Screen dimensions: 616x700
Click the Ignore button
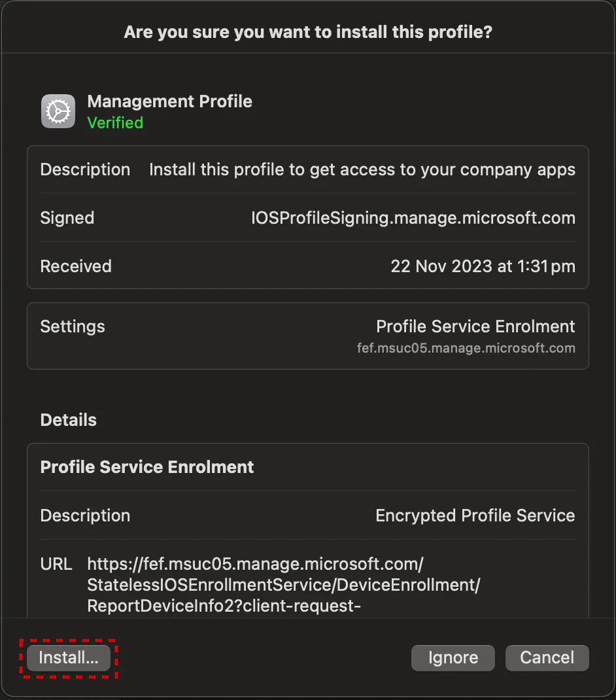(x=453, y=657)
